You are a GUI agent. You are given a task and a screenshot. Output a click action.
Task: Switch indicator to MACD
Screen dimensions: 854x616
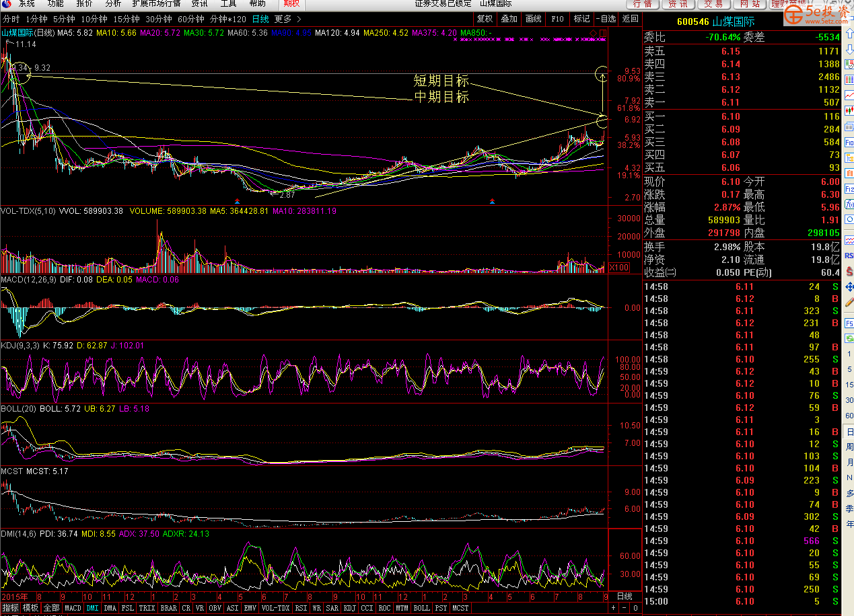[73, 608]
